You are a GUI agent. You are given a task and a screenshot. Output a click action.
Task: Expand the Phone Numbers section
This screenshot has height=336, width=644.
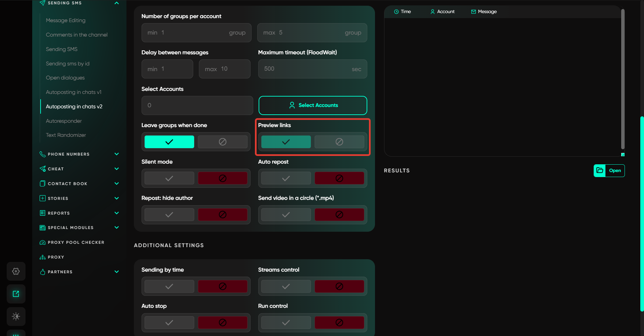[x=116, y=154]
